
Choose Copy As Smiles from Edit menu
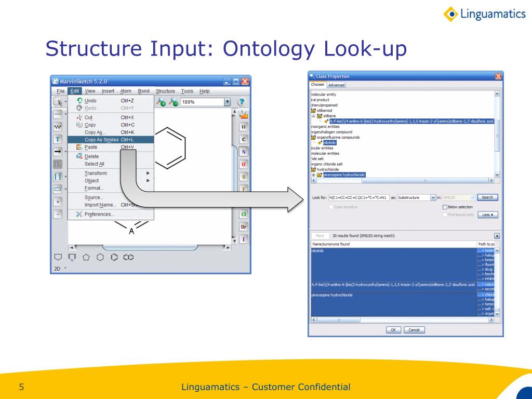(111, 140)
